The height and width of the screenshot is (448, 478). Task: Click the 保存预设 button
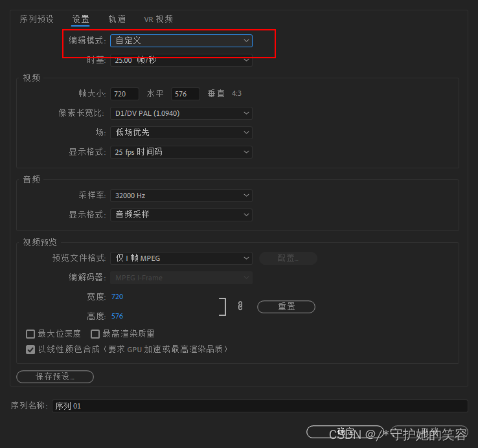[x=55, y=377]
